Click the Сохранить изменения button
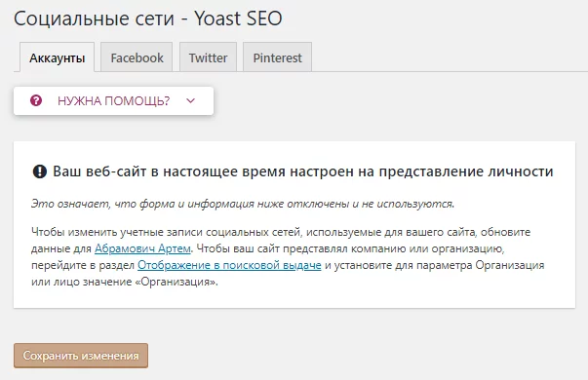Viewport: 588px width, 380px height. 81,356
